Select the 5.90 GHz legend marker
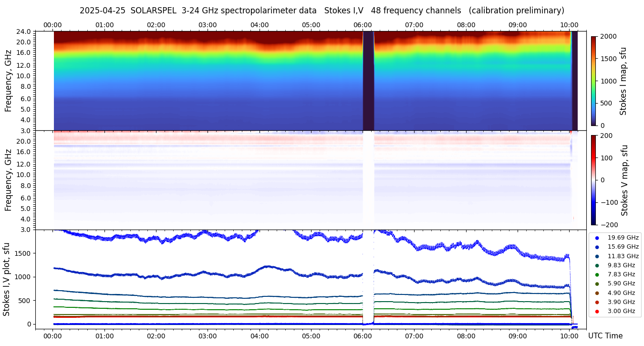644x346 pixels. coord(597,284)
